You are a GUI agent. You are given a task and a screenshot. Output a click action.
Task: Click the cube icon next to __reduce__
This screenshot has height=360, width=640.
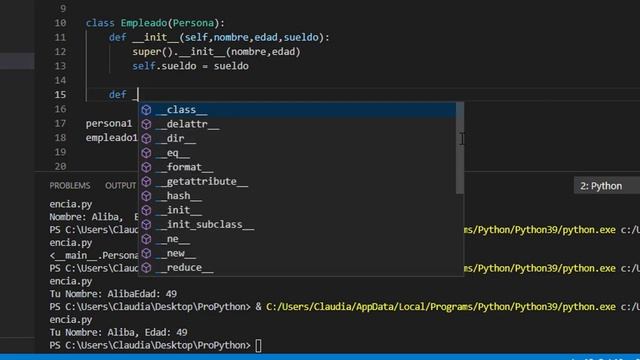point(147,267)
